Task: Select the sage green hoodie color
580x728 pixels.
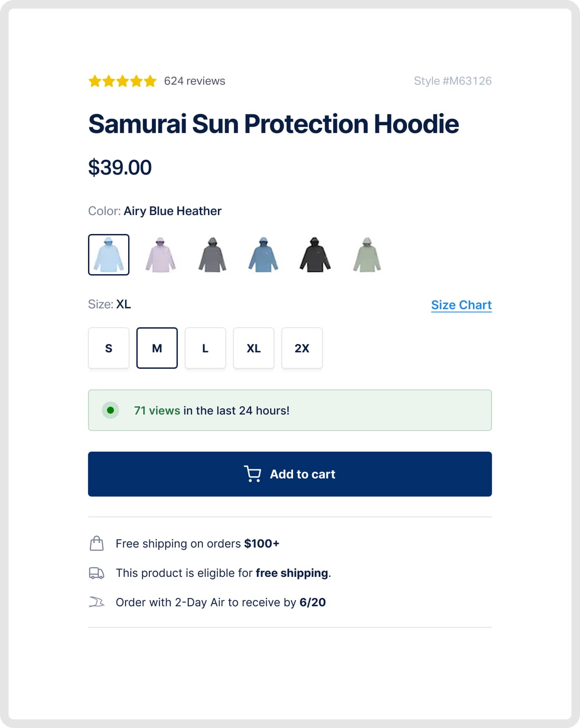Action: 366,254
